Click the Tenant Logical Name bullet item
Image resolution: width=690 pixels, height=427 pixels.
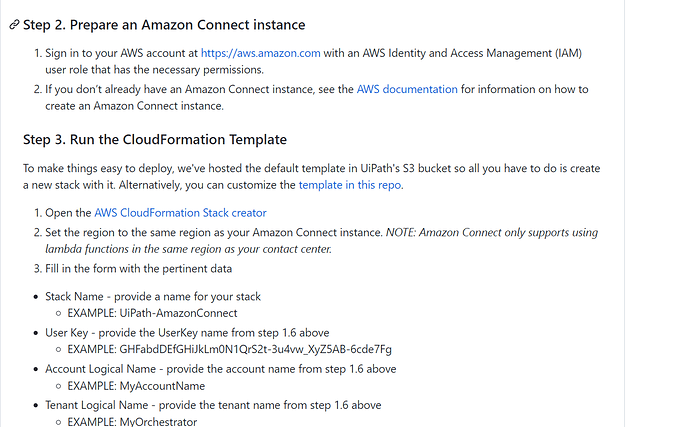(x=213, y=405)
